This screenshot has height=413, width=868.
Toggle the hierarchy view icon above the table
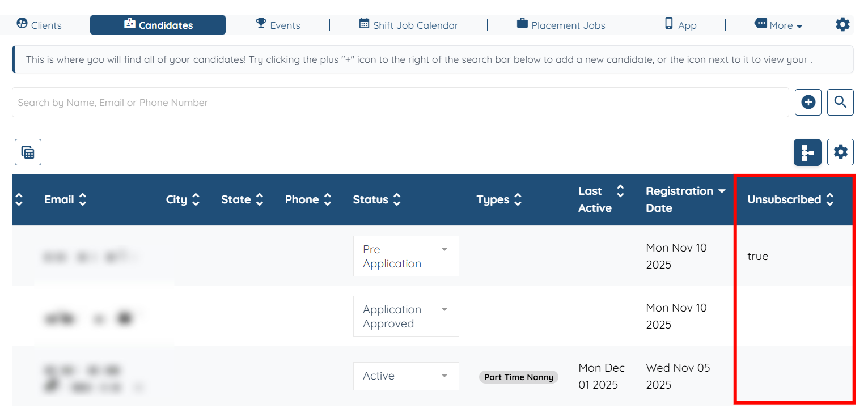tap(807, 152)
